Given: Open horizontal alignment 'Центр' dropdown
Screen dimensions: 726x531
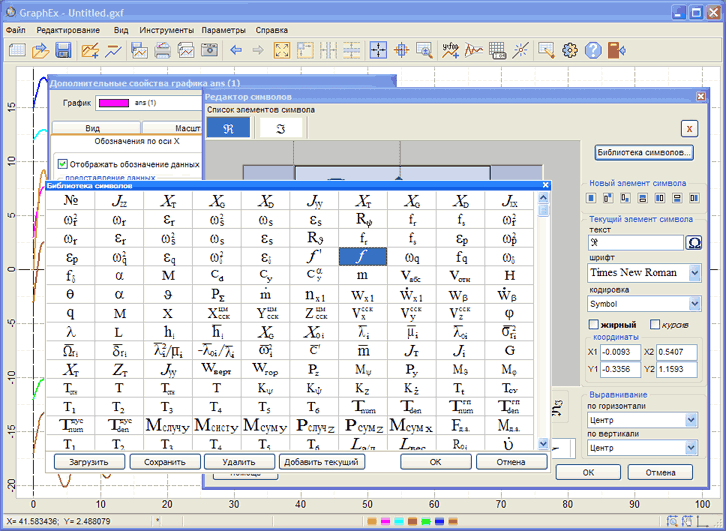Looking at the screenshot, I should point(690,420).
